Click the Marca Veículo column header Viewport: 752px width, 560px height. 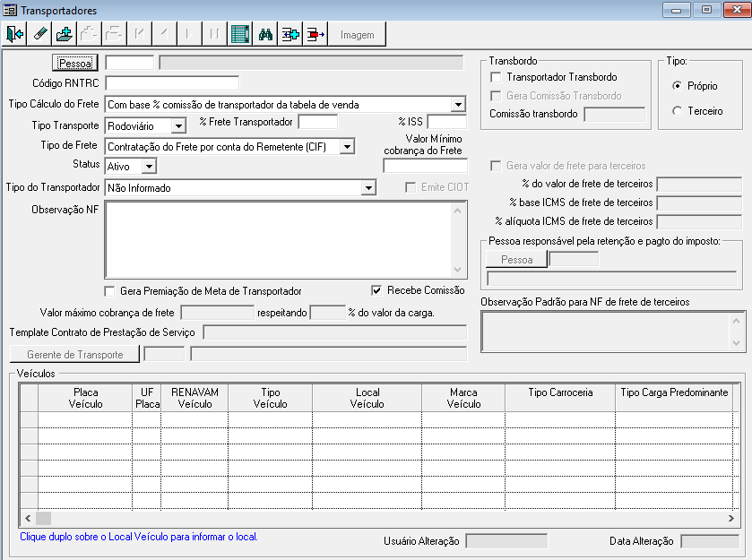(463, 398)
